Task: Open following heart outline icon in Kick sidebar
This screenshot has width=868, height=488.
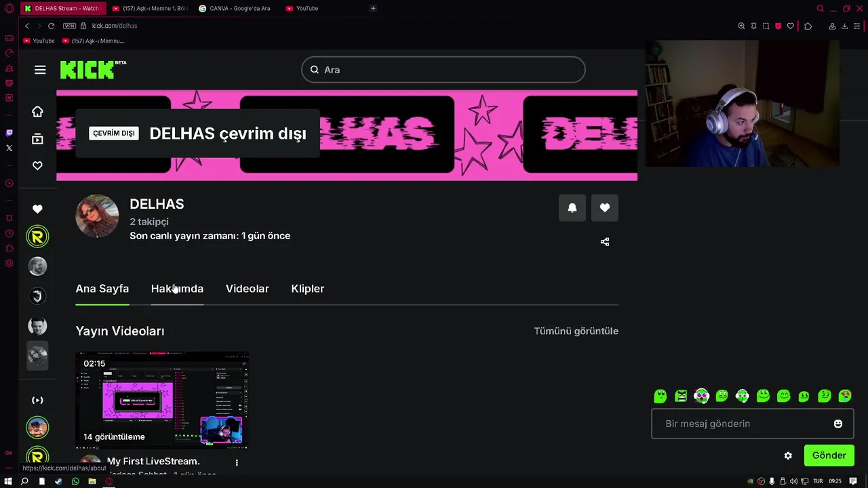Action: point(37,165)
